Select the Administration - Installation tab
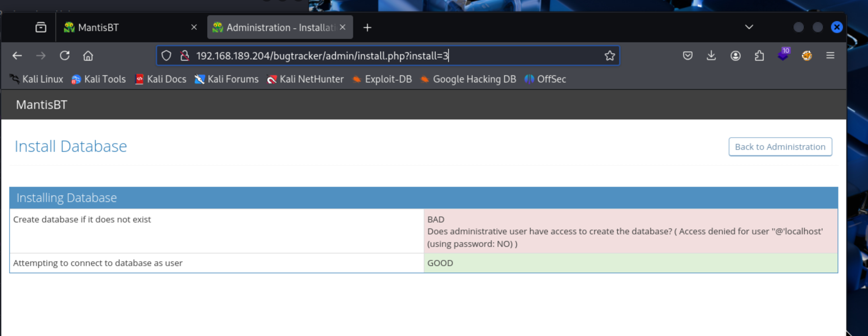Viewport: 868px width, 336px height. coord(280,27)
